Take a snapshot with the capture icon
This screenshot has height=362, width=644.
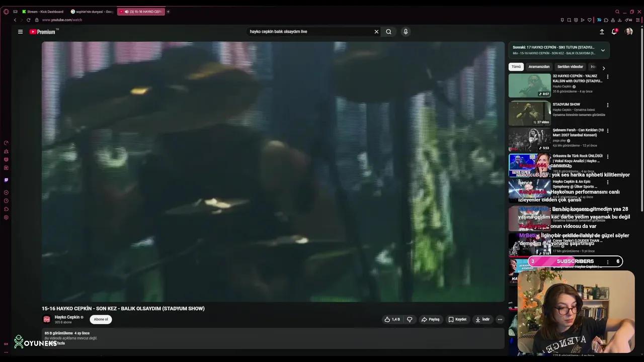569,20
